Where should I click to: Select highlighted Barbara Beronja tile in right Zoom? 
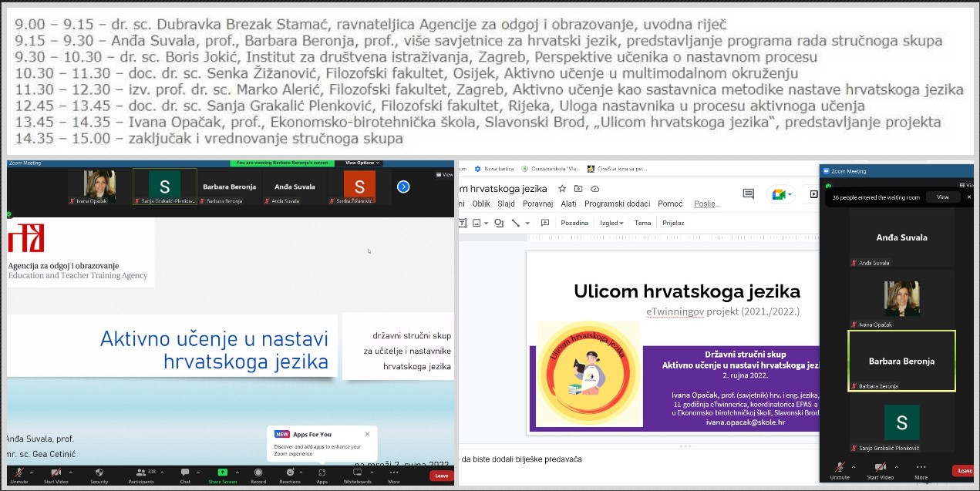click(x=901, y=361)
